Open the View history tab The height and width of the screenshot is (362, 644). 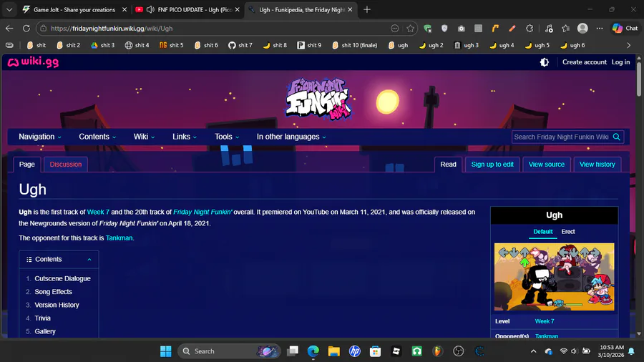coord(597,164)
